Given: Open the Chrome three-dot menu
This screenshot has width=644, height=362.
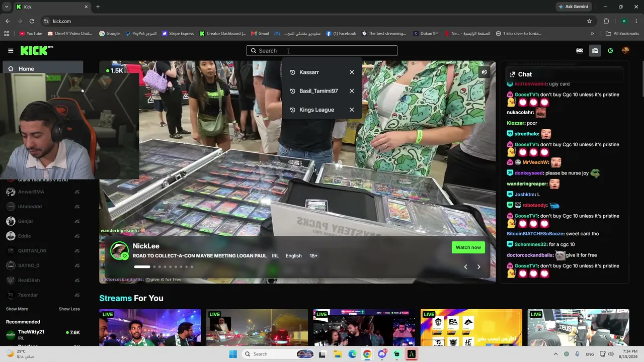Looking at the screenshot, I should click(x=636, y=21).
